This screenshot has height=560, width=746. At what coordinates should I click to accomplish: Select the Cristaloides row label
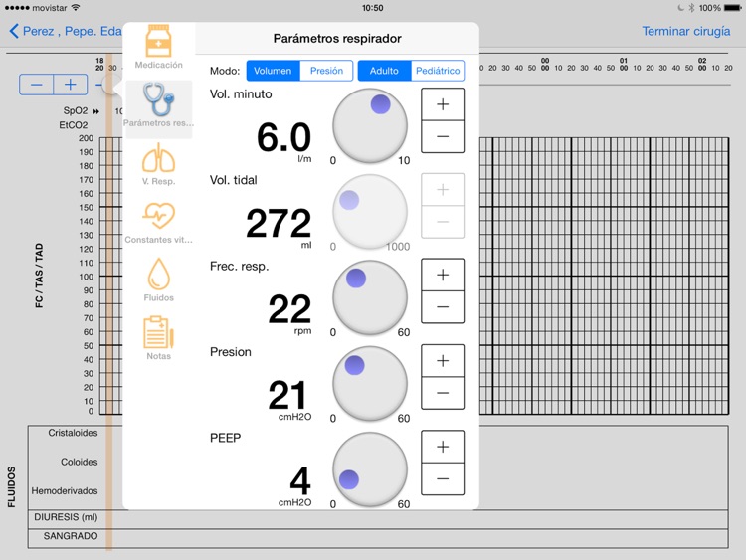pos(73,433)
